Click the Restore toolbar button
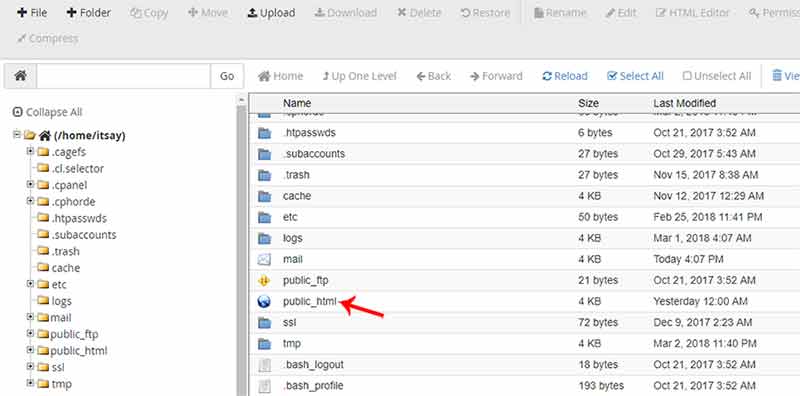800x396 pixels. (485, 13)
